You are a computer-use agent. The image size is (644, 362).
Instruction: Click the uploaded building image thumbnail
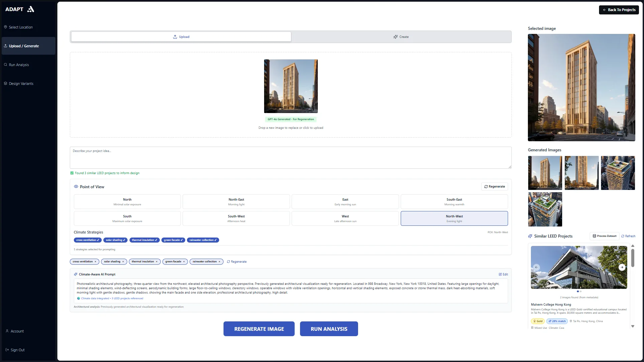pos(291,86)
